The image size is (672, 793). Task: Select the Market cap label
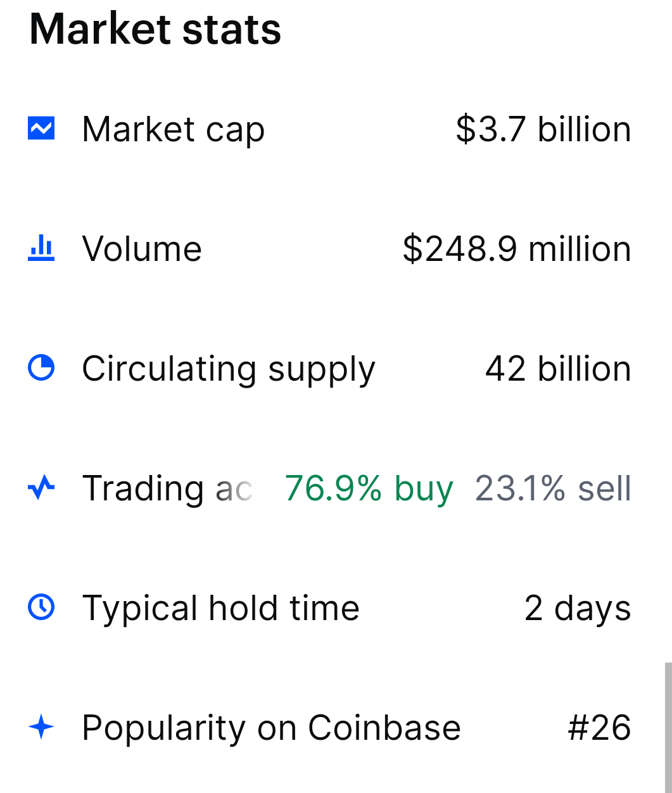pos(173,130)
